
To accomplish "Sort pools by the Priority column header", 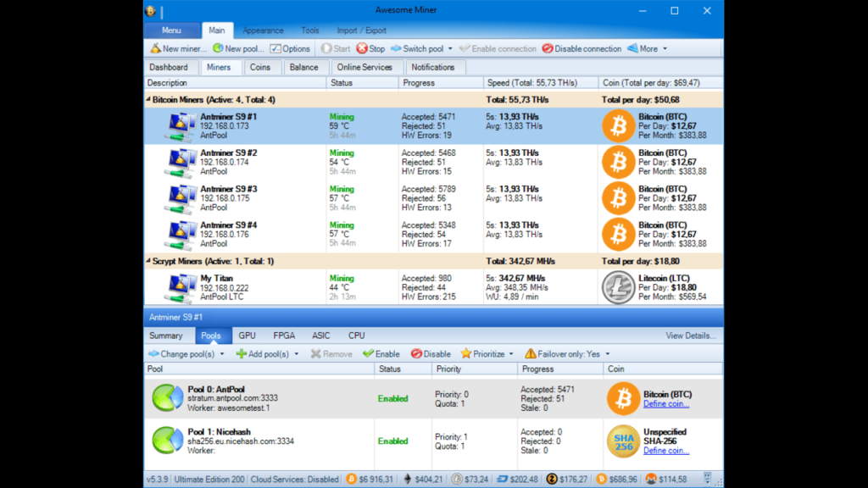I will tap(475, 369).
